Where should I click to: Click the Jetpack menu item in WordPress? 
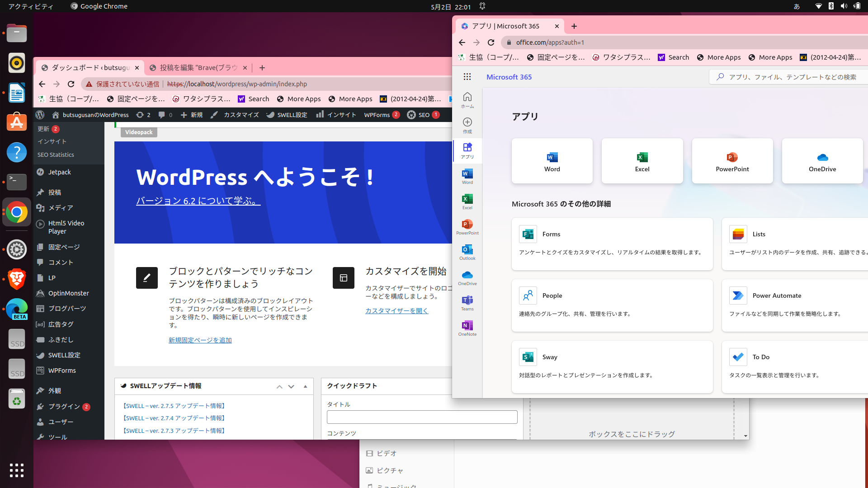pos(59,172)
